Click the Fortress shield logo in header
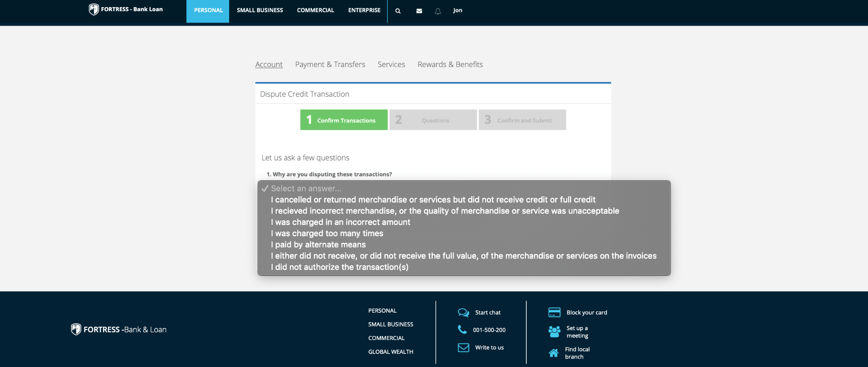The image size is (868, 367). [x=94, y=9]
